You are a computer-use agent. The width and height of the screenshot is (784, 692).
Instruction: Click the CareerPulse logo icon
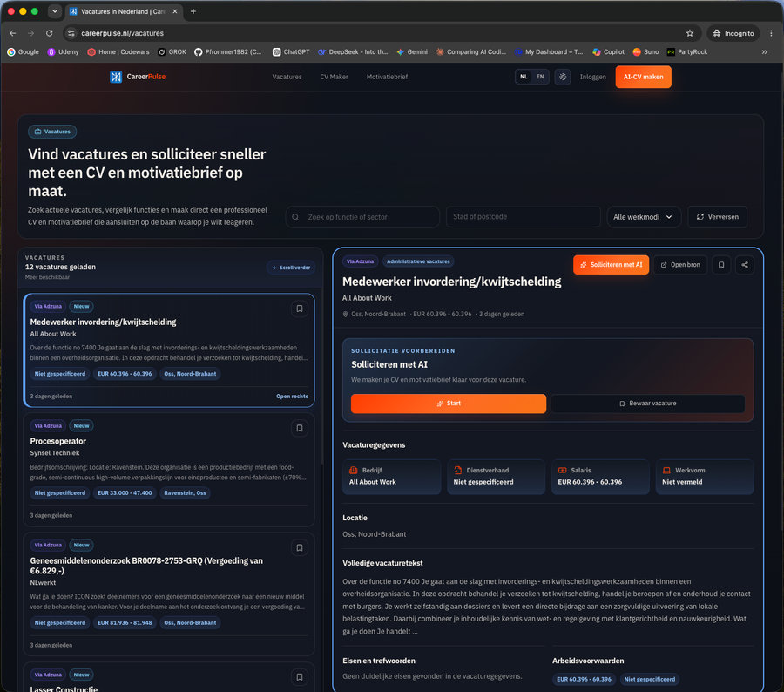pyautogui.click(x=116, y=77)
